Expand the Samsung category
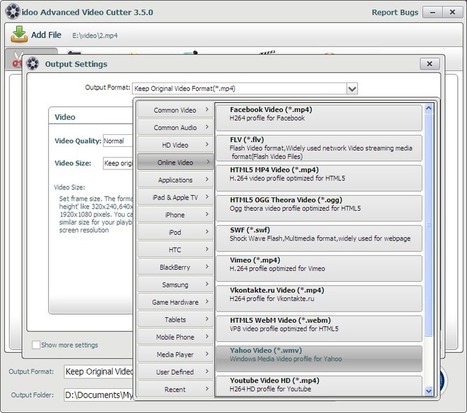The height and width of the screenshot is (413, 467). point(175,284)
